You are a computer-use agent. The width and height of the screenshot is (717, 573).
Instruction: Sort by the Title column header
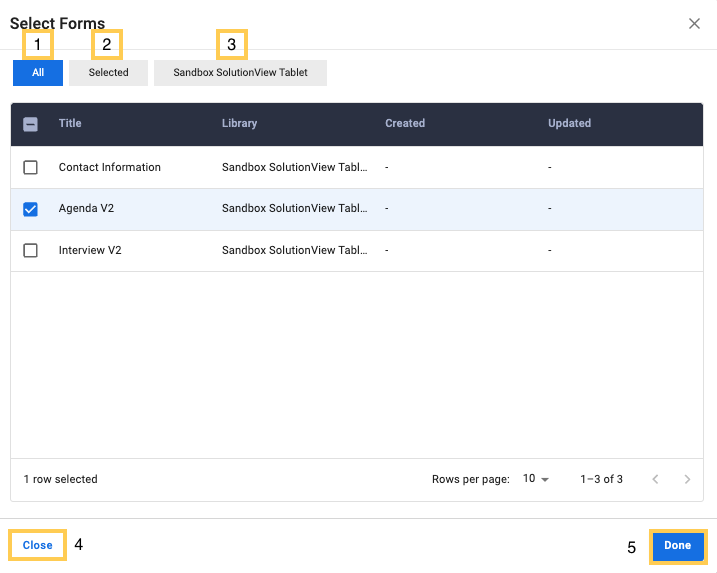coord(70,123)
